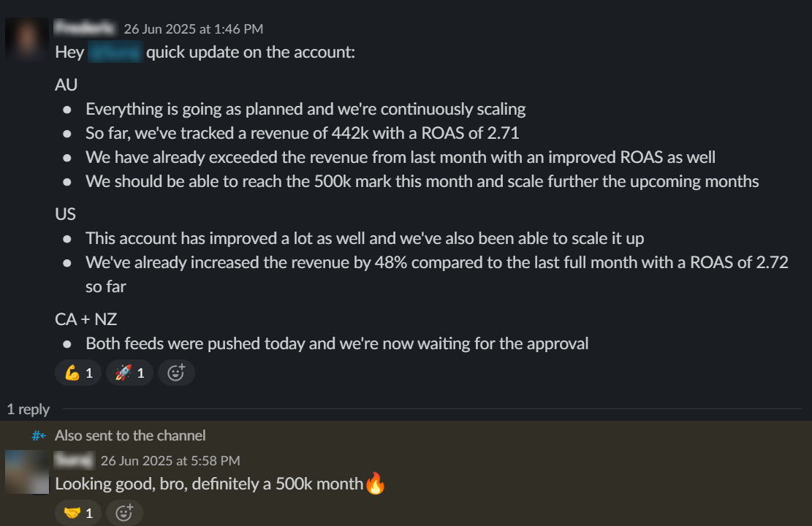This screenshot has height=526, width=812.
Task: Click the handshake reaction on the reply
Action: [78, 513]
